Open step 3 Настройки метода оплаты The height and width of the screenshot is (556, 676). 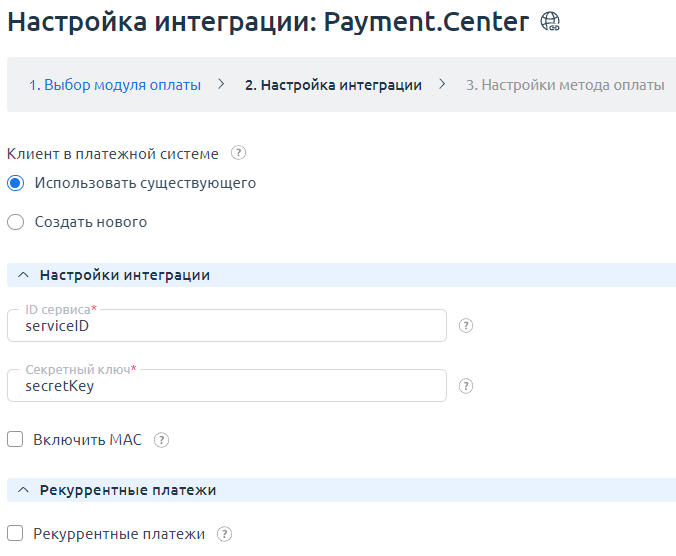(x=565, y=85)
